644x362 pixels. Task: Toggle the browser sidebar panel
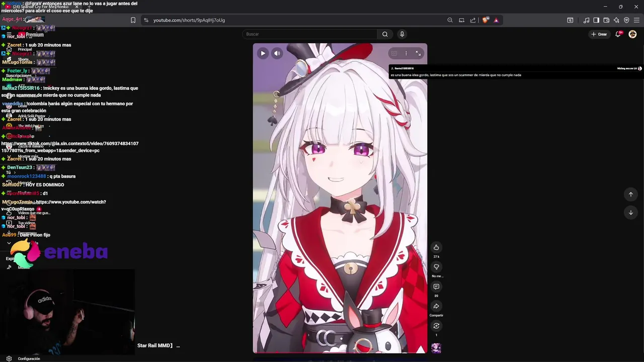pos(596,20)
